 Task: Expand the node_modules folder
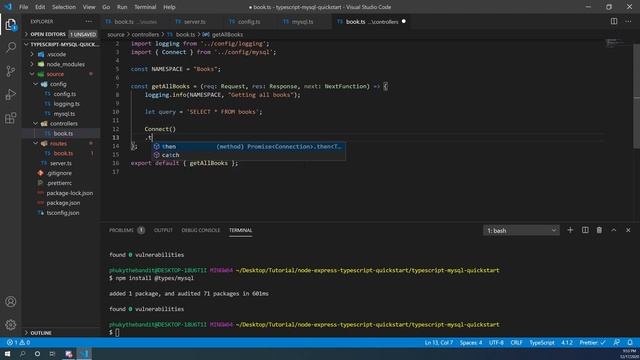[65, 64]
